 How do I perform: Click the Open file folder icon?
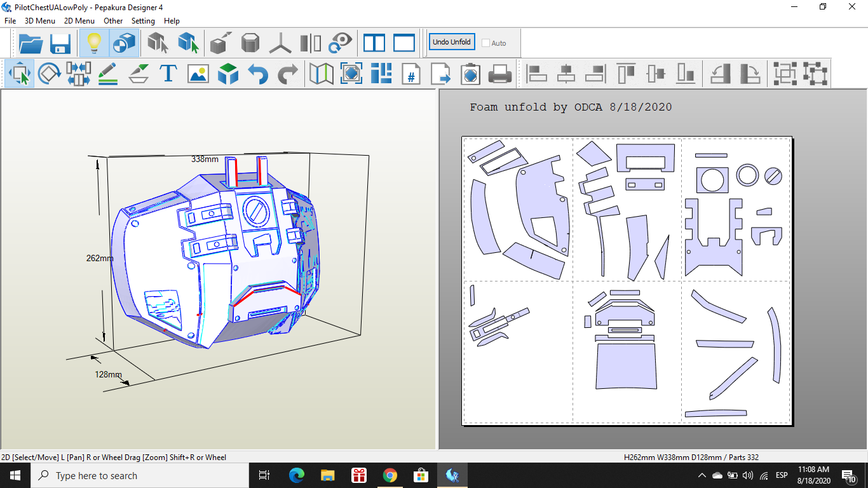[31, 43]
